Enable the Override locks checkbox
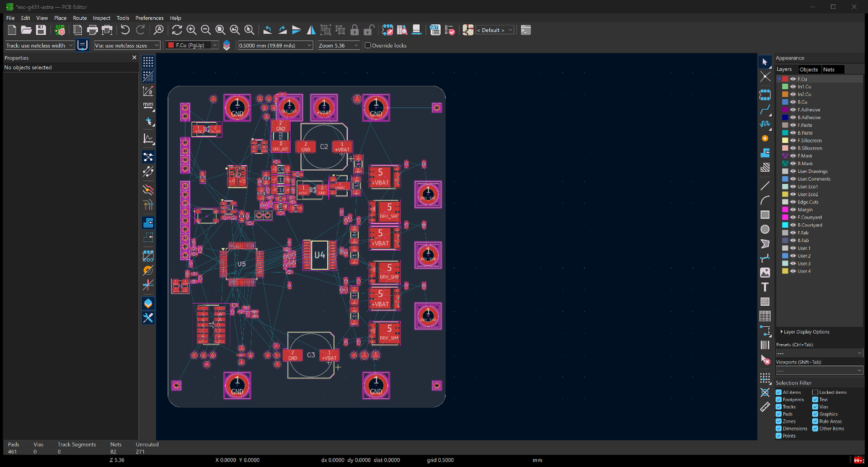The width and height of the screenshot is (868, 467). [x=368, y=45]
